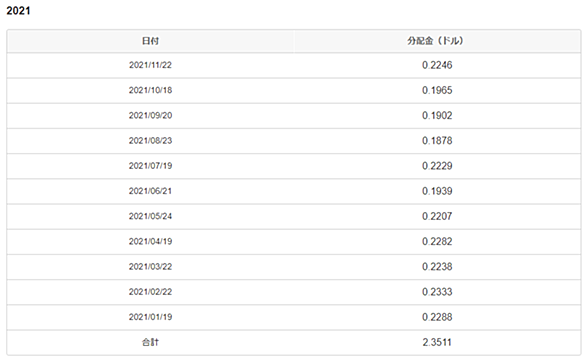Select the 2021/09/20 date cell
The image size is (586, 360).
pyautogui.click(x=150, y=116)
